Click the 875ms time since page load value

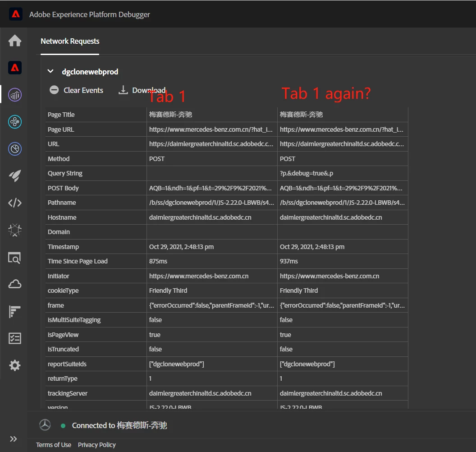pyautogui.click(x=158, y=261)
